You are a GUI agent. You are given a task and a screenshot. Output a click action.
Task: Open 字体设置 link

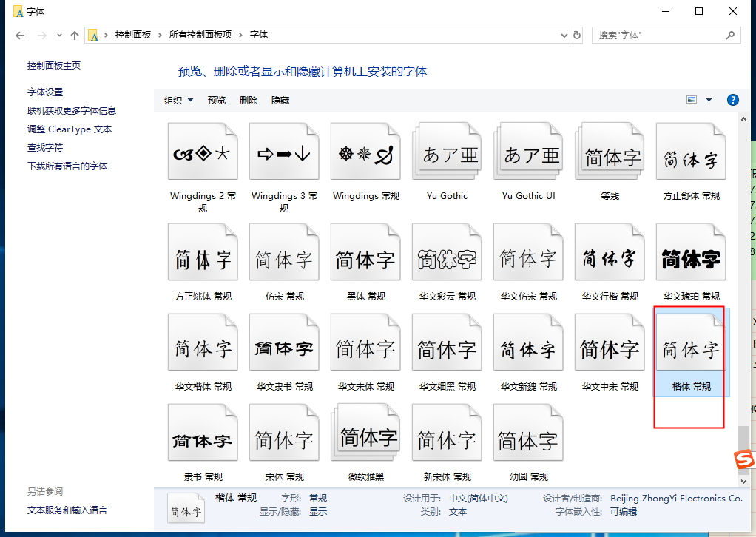tap(45, 92)
